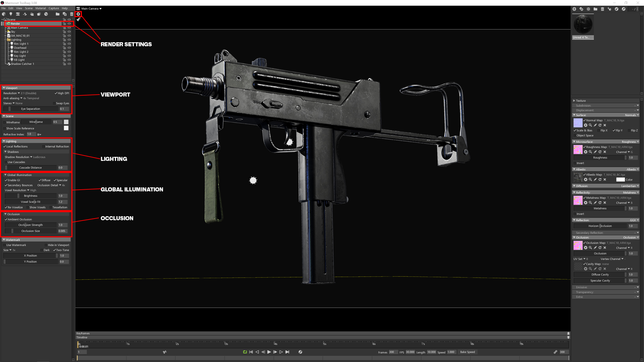Toggle loop playback (green icon)
Screen dimensions: 644x362
[x=245, y=352]
